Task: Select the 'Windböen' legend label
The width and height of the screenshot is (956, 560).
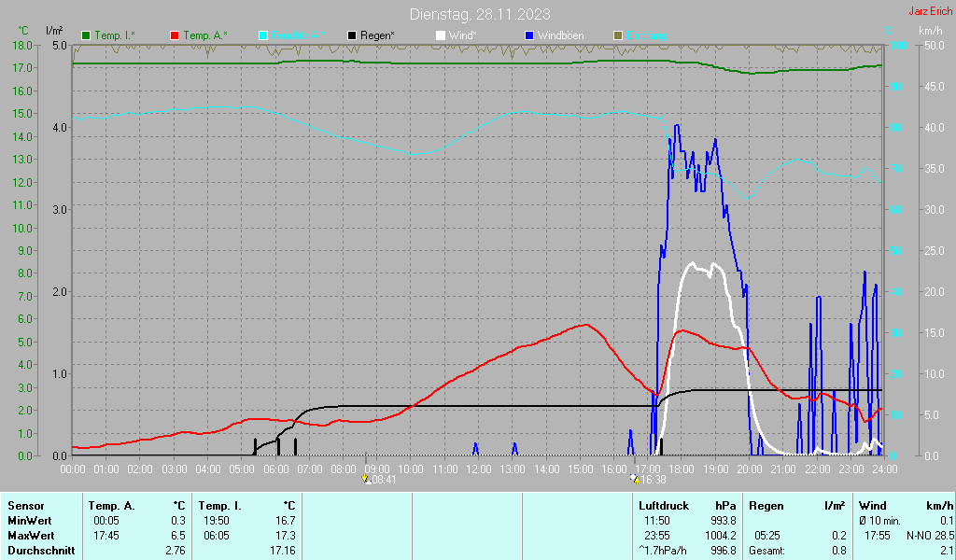Action: pyautogui.click(x=560, y=35)
